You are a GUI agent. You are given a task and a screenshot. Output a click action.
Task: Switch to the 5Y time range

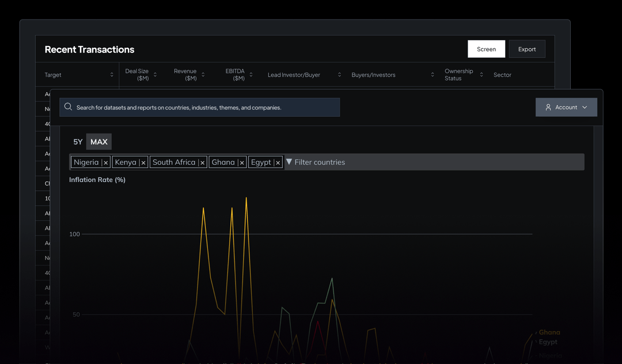[77, 141]
